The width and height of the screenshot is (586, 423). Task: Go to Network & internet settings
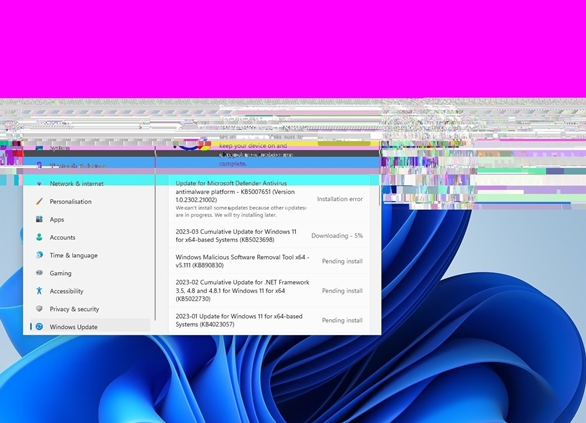pos(77,183)
